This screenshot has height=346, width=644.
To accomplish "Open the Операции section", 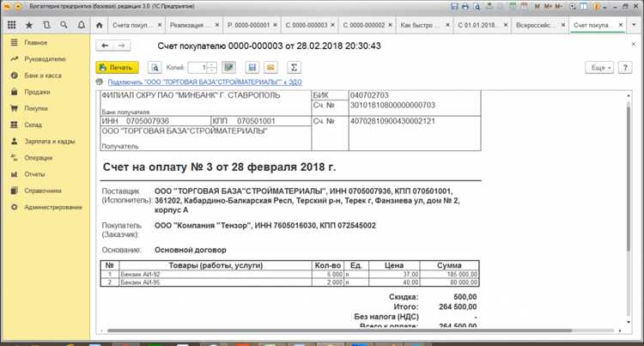I will [x=46, y=158].
